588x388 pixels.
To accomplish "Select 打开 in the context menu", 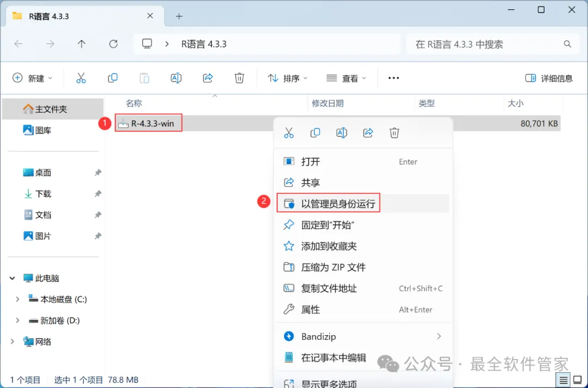I will click(363, 162).
